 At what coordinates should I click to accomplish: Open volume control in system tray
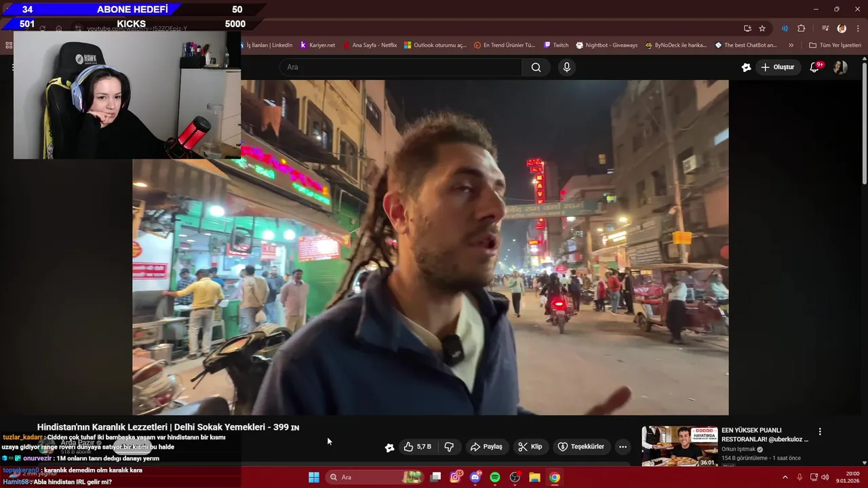pyautogui.click(x=825, y=477)
